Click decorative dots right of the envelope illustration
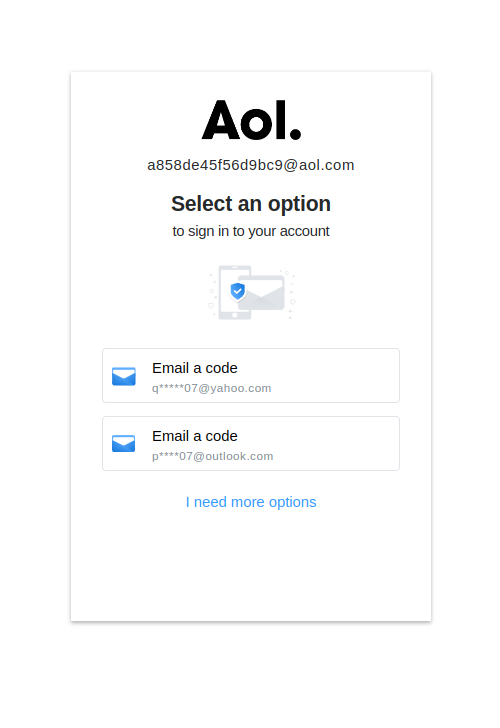Screen dimensions: 500x728 [290, 295]
